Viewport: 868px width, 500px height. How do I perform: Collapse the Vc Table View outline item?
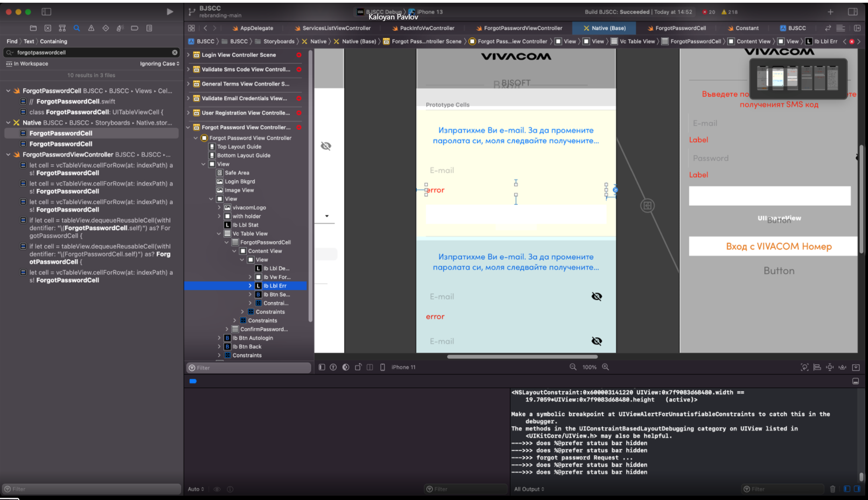[x=219, y=234]
